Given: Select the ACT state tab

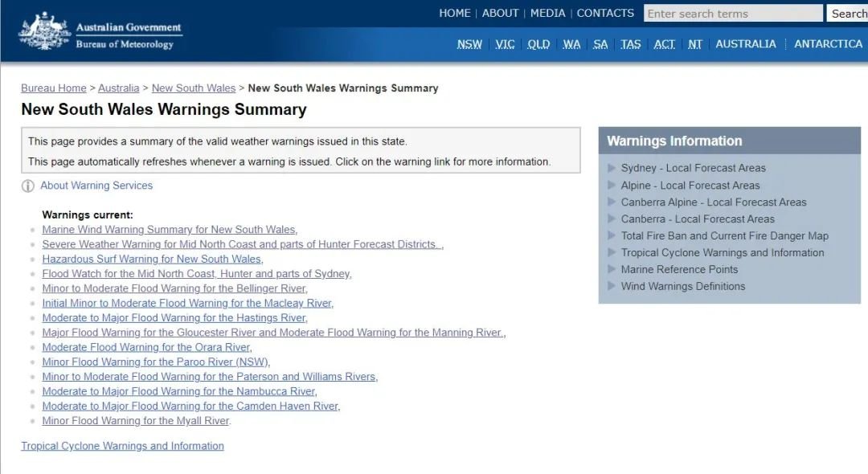Looking at the screenshot, I should click(665, 44).
